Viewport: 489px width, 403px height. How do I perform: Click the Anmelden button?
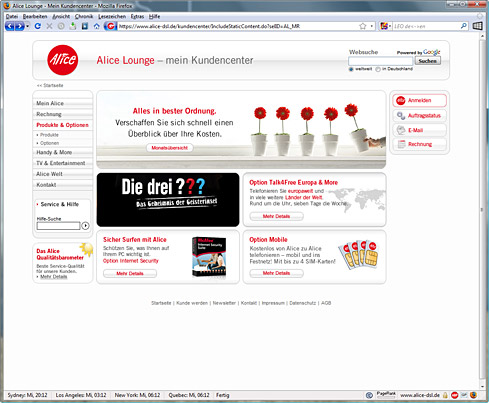pos(419,100)
